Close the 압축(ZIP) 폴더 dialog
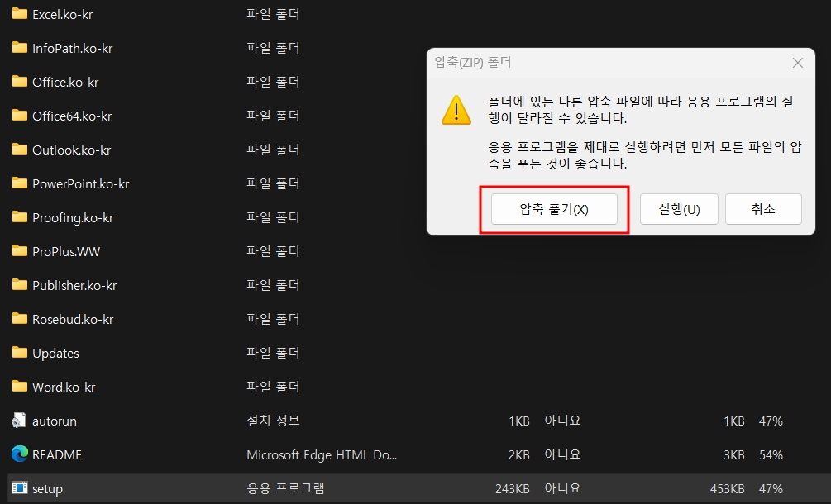The height and width of the screenshot is (504, 831). click(798, 63)
